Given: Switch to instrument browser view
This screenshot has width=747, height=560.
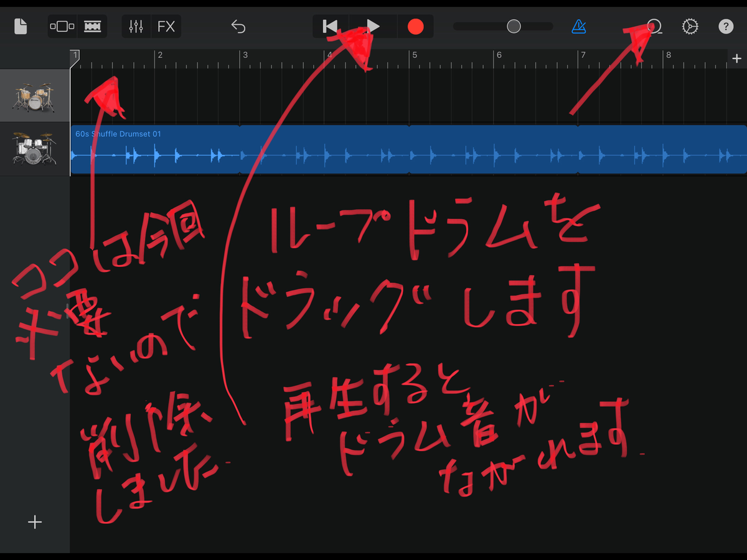Looking at the screenshot, I should tap(62, 27).
